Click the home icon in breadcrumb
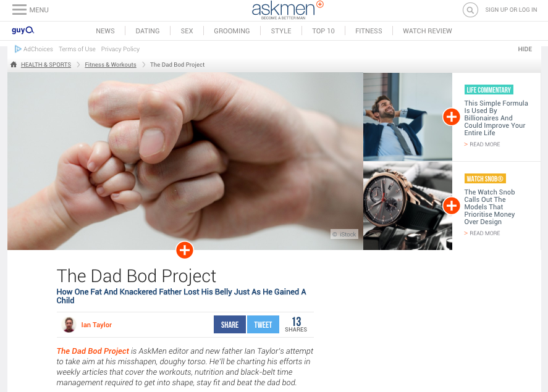The image size is (548, 392). tap(14, 65)
